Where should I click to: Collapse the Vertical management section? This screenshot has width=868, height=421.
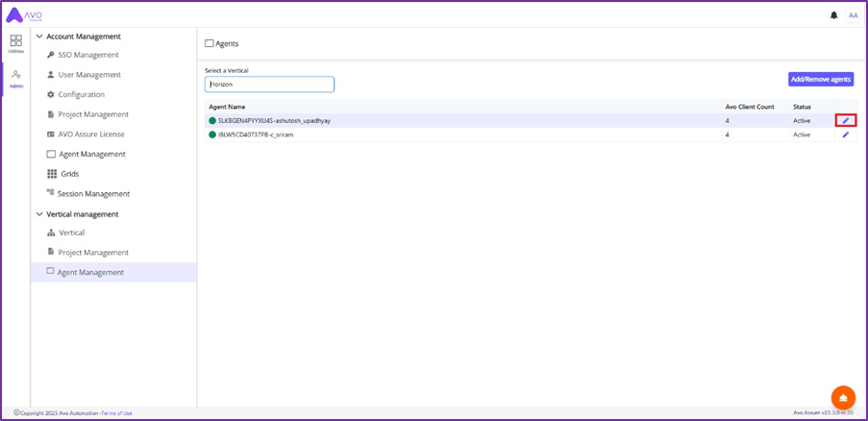point(39,214)
